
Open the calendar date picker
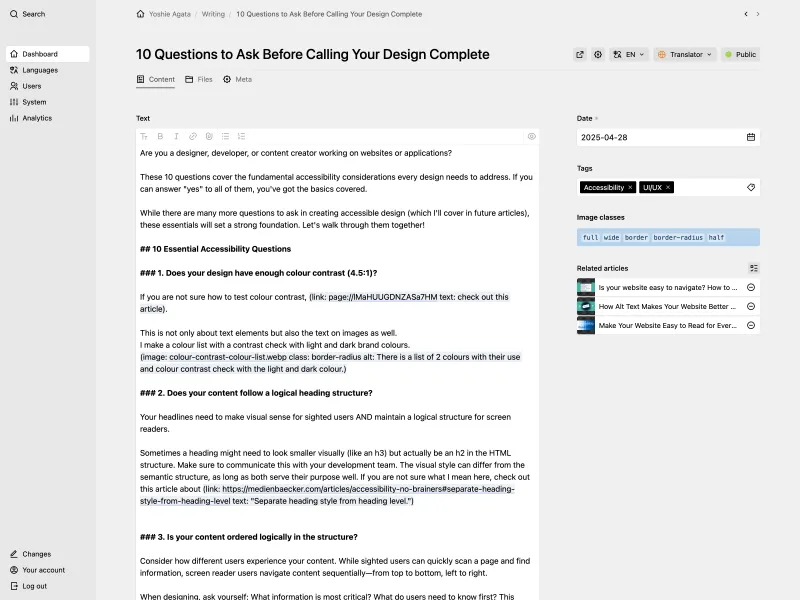pos(751,137)
